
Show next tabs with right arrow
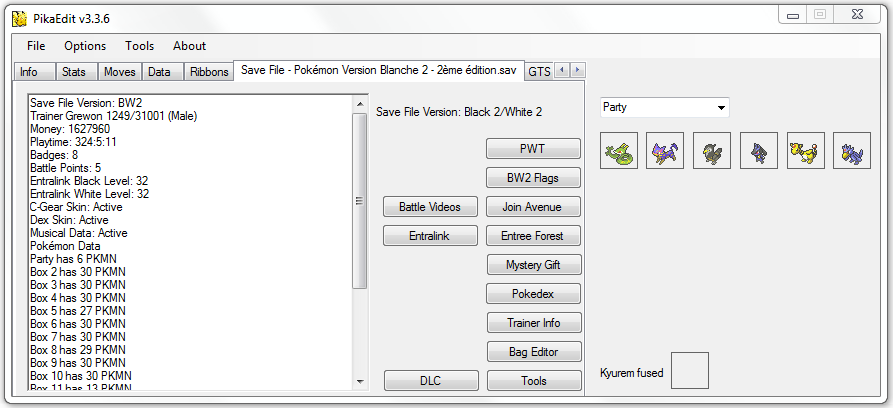pyautogui.click(x=578, y=70)
